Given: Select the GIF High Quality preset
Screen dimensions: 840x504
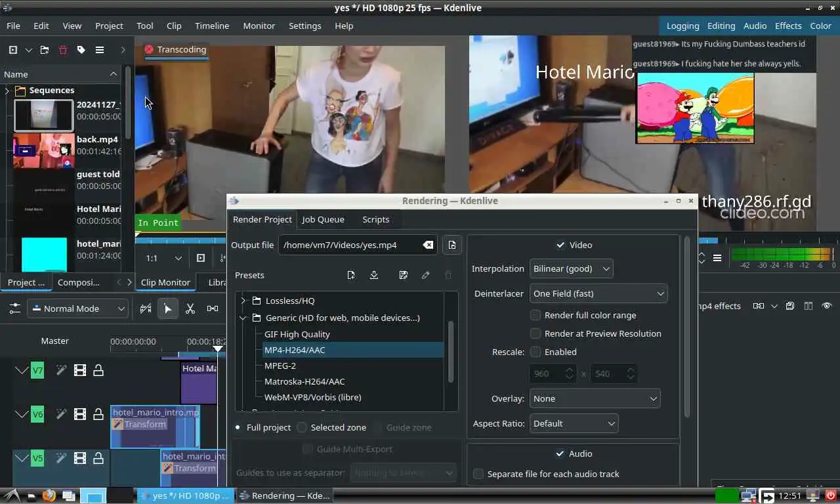Looking at the screenshot, I should pyautogui.click(x=297, y=334).
